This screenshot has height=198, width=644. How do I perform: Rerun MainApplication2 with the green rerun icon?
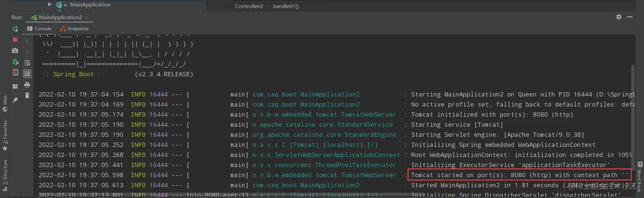(x=15, y=29)
